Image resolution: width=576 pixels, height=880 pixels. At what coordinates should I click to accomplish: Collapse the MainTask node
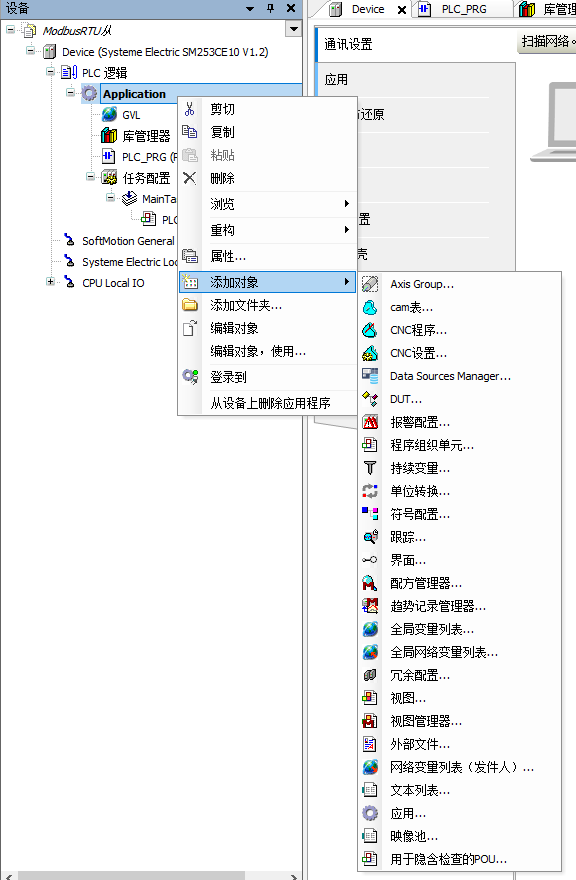[111, 197]
